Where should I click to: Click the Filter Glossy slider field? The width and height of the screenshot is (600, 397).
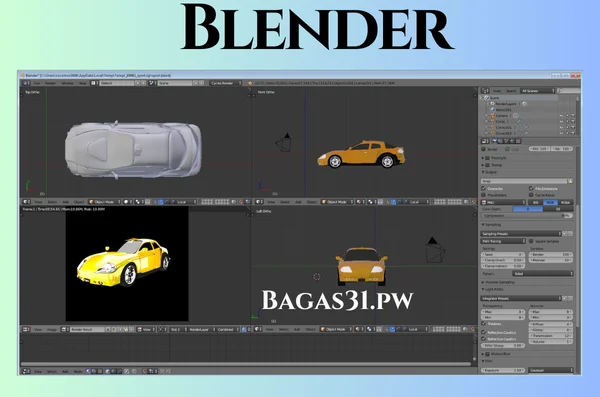503,346
